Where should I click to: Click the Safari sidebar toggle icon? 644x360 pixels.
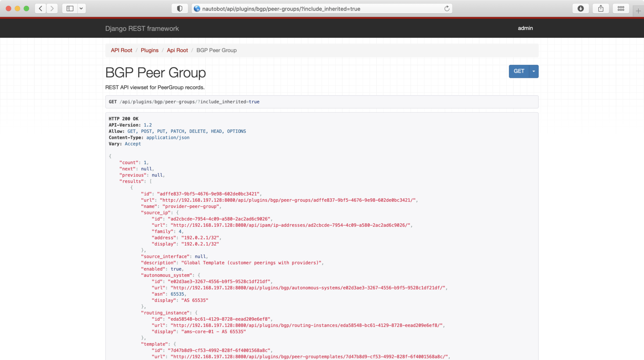[69, 8]
